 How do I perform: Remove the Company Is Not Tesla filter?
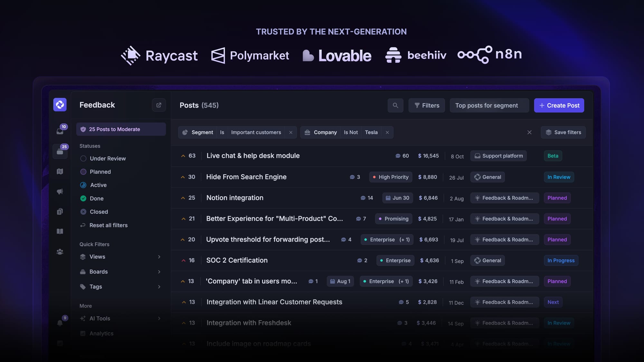[x=387, y=132]
